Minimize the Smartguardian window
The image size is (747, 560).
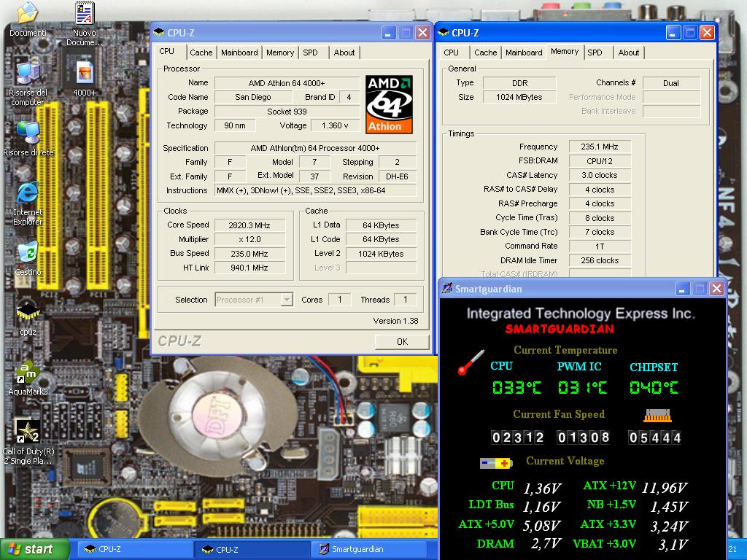click(x=683, y=288)
